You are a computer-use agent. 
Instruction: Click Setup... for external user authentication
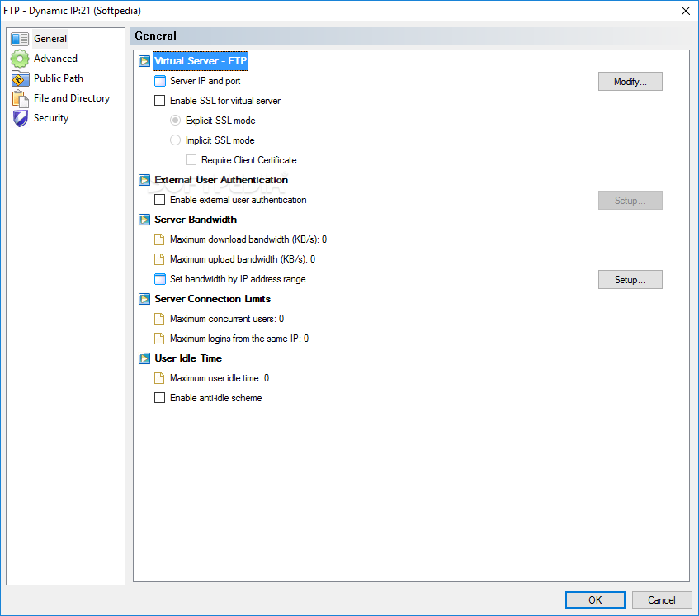pyautogui.click(x=630, y=201)
